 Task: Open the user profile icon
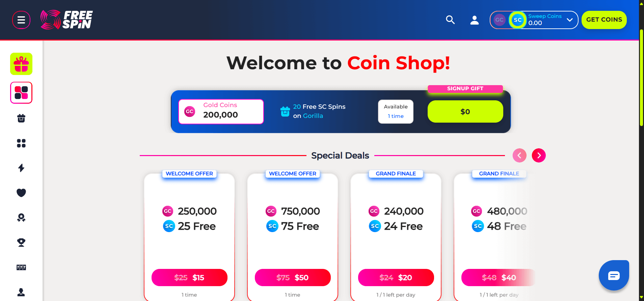[x=475, y=20]
